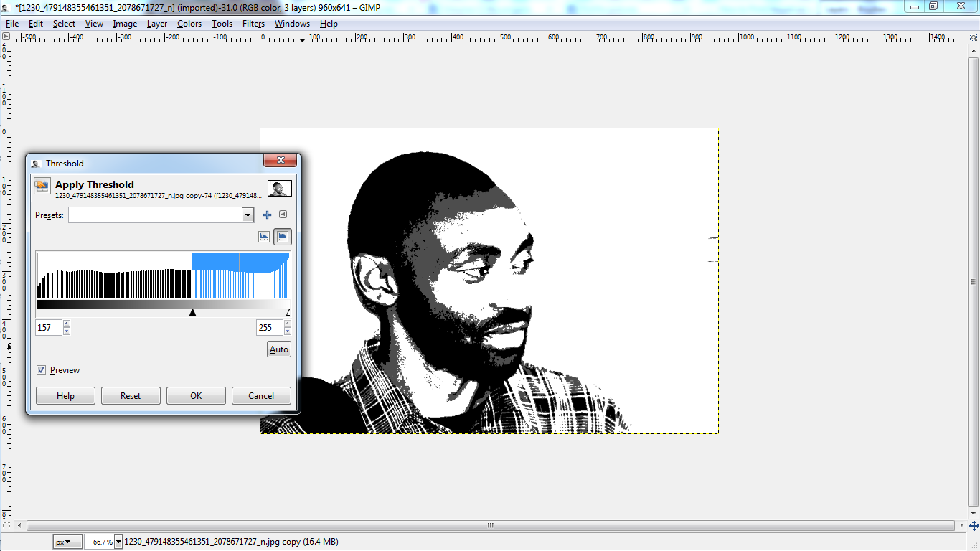Screen dimensions: 980x551
Task: Increase the low threshold with up arrow
Action: click(x=67, y=324)
